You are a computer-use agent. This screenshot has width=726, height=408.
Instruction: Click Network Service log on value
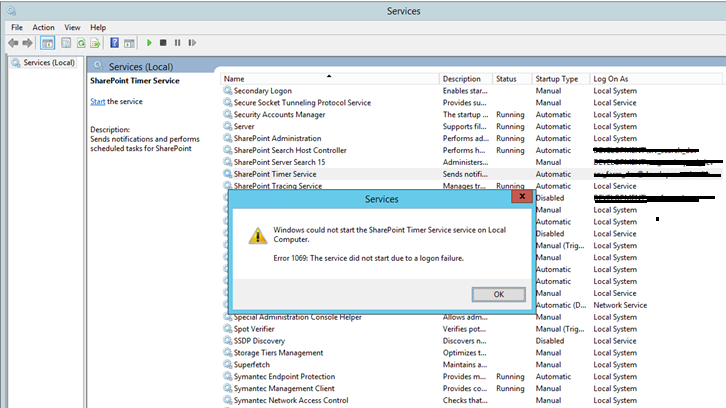click(620, 305)
